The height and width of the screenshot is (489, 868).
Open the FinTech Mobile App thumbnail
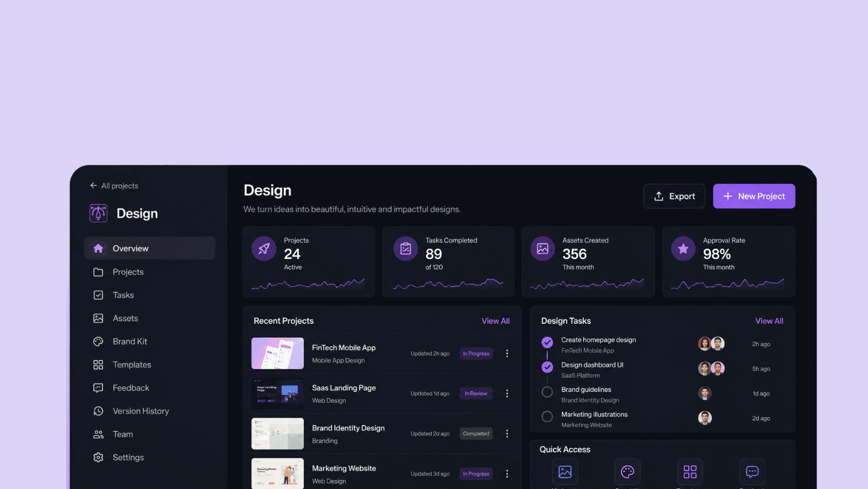278,353
